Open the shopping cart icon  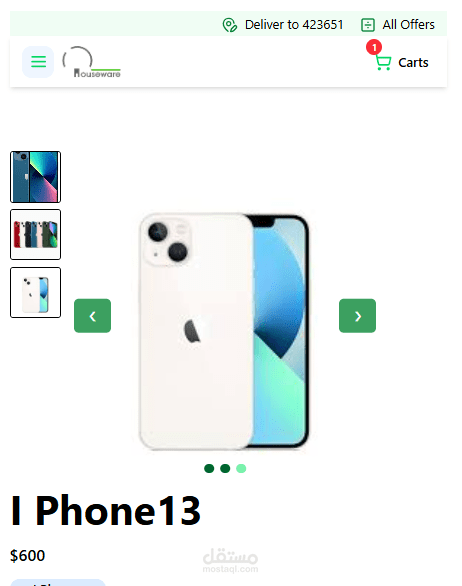click(x=383, y=63)
